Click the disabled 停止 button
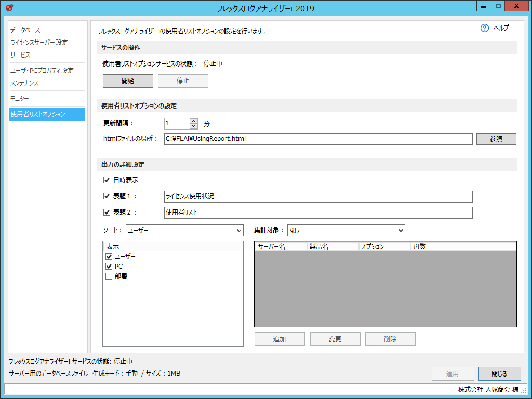 click(x=183, y=81)
